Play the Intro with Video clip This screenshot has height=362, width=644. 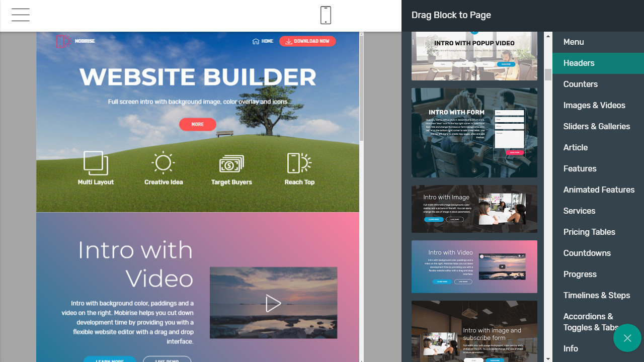273,303
